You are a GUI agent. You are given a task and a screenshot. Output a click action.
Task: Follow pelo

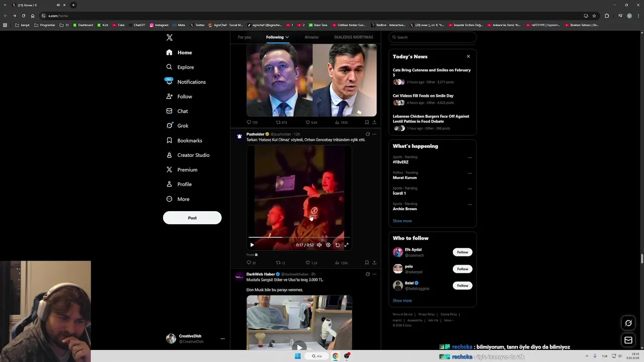click(462, 269)
